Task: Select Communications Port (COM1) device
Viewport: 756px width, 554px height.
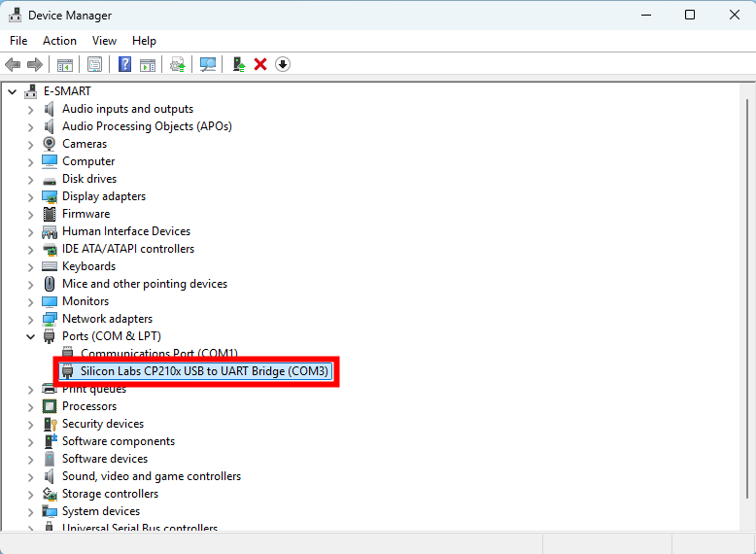Action: [x=159, y=354]
